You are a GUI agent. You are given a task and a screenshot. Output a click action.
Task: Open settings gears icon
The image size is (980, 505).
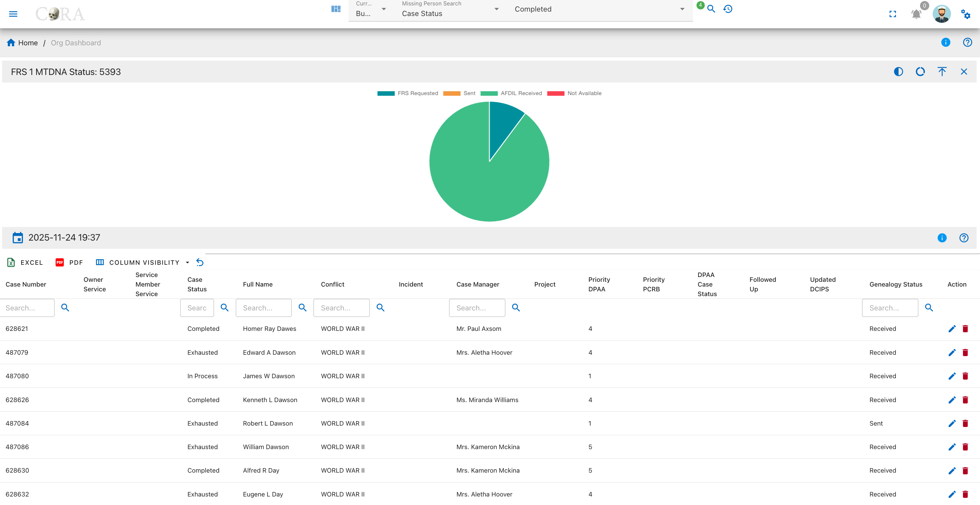point(966,14)
